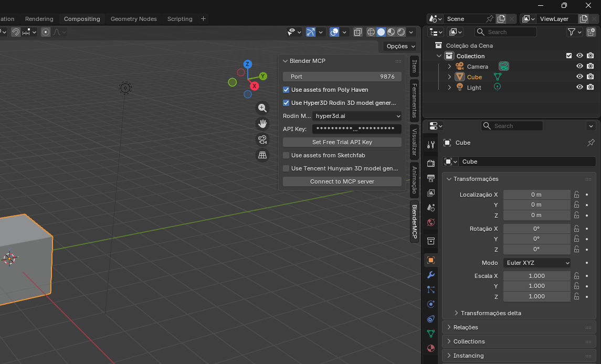
Task: Open the Output properties tab
Action: tap(431, 178)
